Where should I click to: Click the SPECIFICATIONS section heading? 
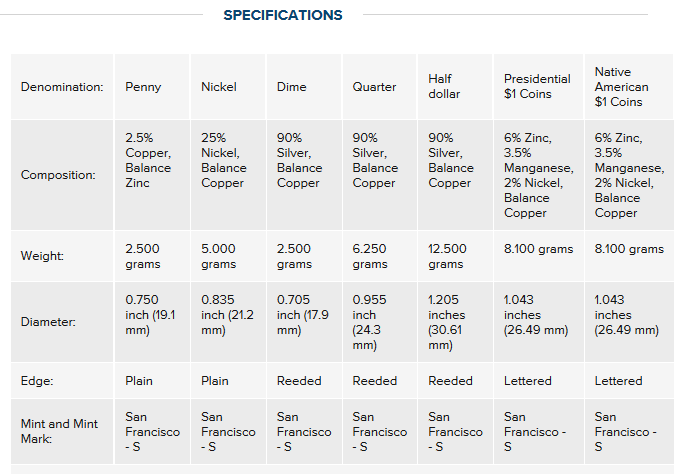pos(283,15)
